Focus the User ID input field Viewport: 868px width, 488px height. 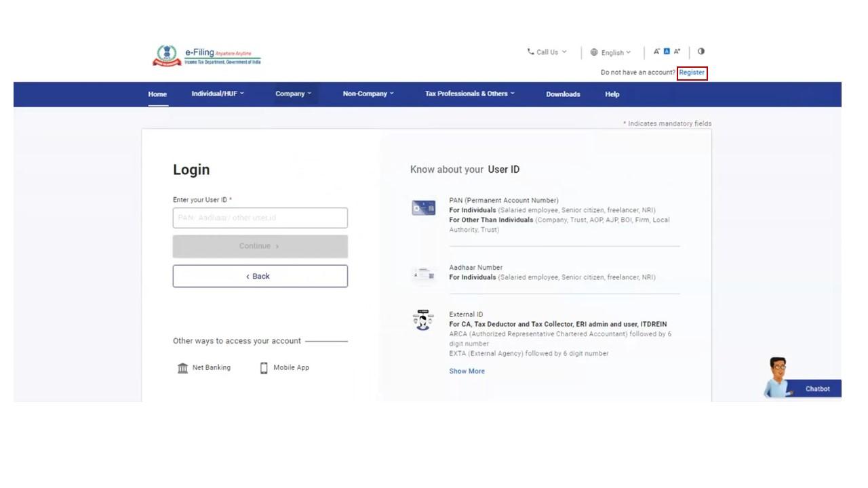click(260, 218)
